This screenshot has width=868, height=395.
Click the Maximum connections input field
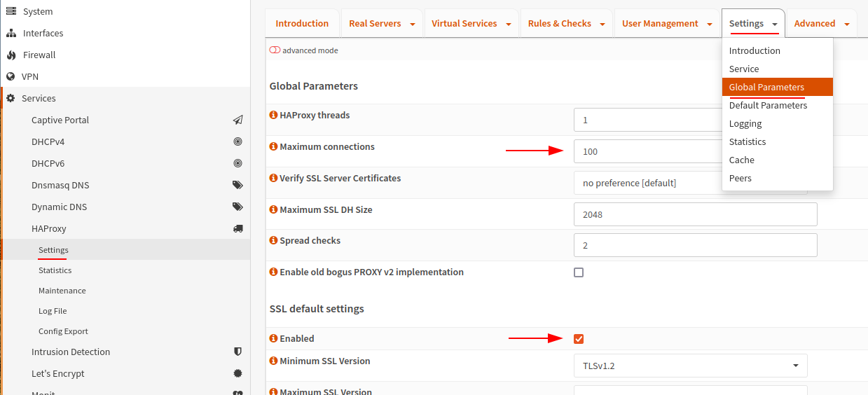(648, 151)
